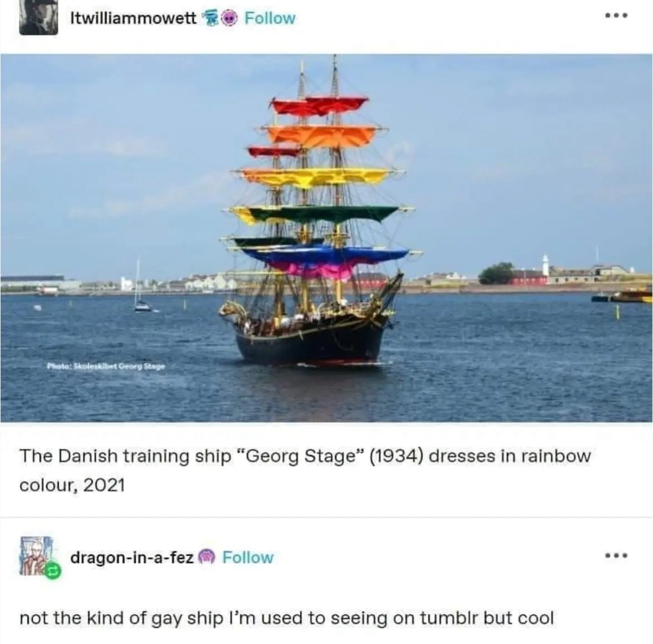Screen dimensions: 653x644
Task: Open the three-dot menu on the dragon-in-a-fez reblog
Action: 616,555
